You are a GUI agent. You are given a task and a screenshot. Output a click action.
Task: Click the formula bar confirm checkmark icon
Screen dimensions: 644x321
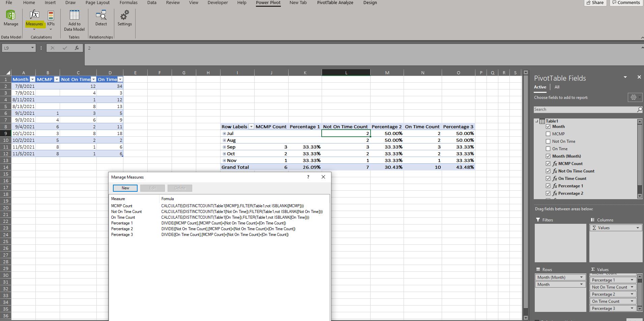click(x=65, y=48)
